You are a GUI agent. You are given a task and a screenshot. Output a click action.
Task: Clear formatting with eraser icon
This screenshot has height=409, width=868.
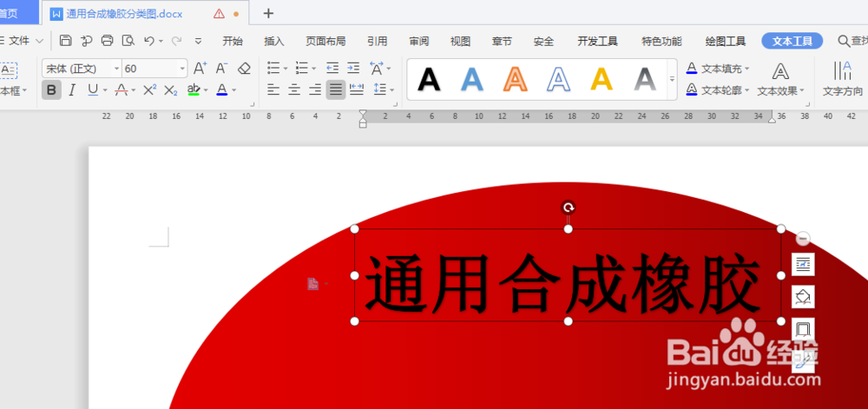[244, 68]
